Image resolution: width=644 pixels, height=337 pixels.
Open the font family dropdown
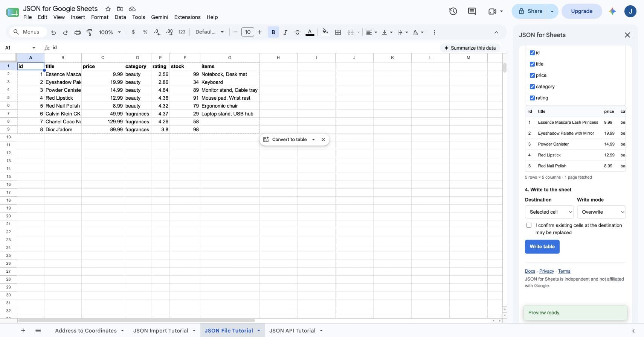209,32
